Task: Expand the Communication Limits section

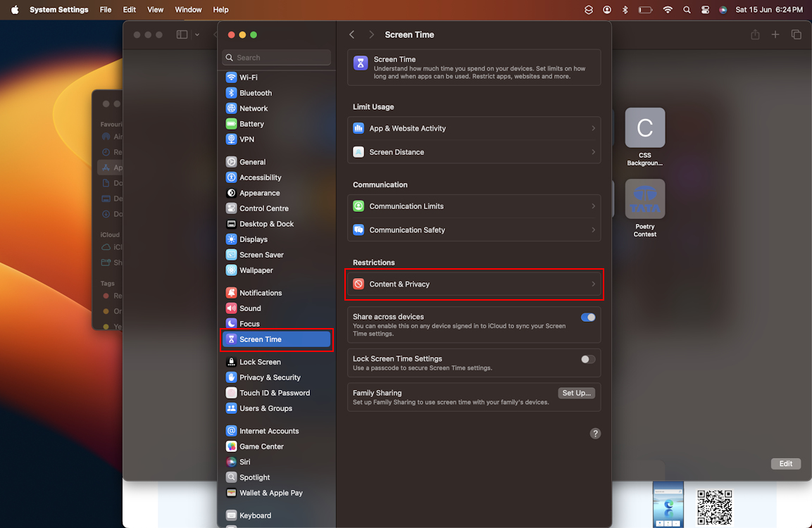Action: (474, 206)
